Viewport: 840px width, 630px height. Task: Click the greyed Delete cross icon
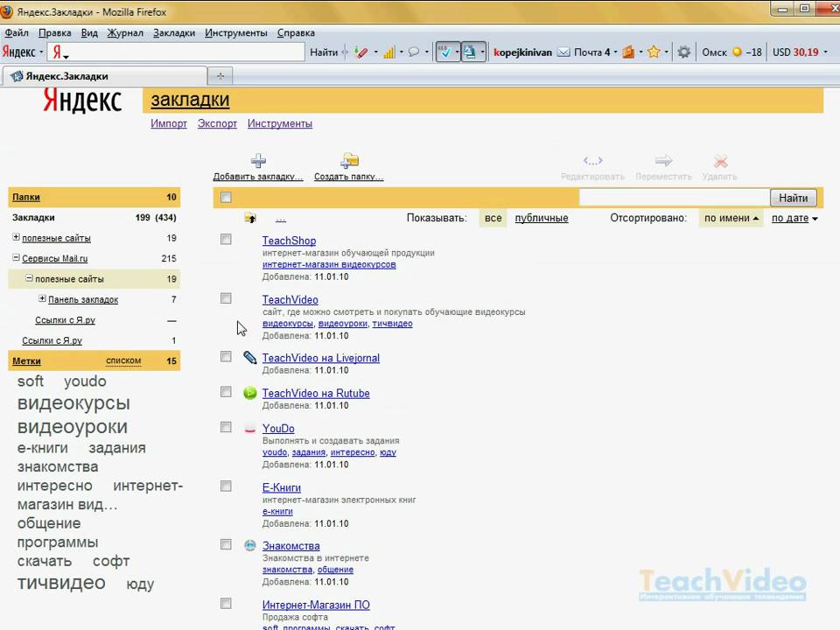coord(720,161)
